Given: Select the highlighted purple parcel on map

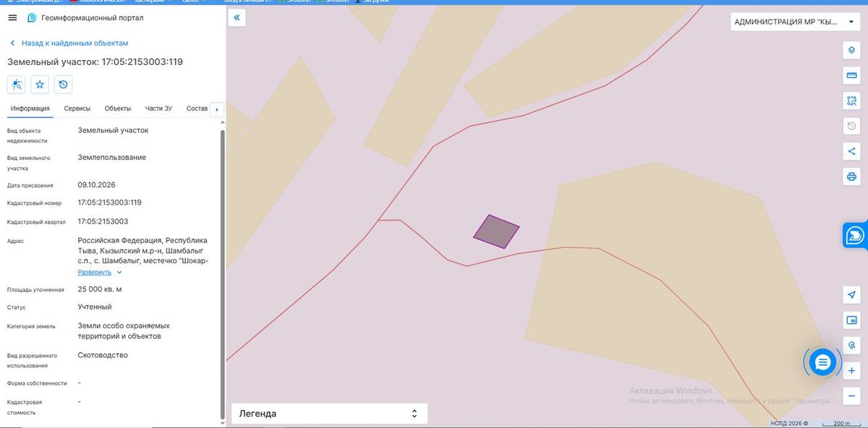Looking at the screenshot, I should pyautogui.click(x=496, y=231).
